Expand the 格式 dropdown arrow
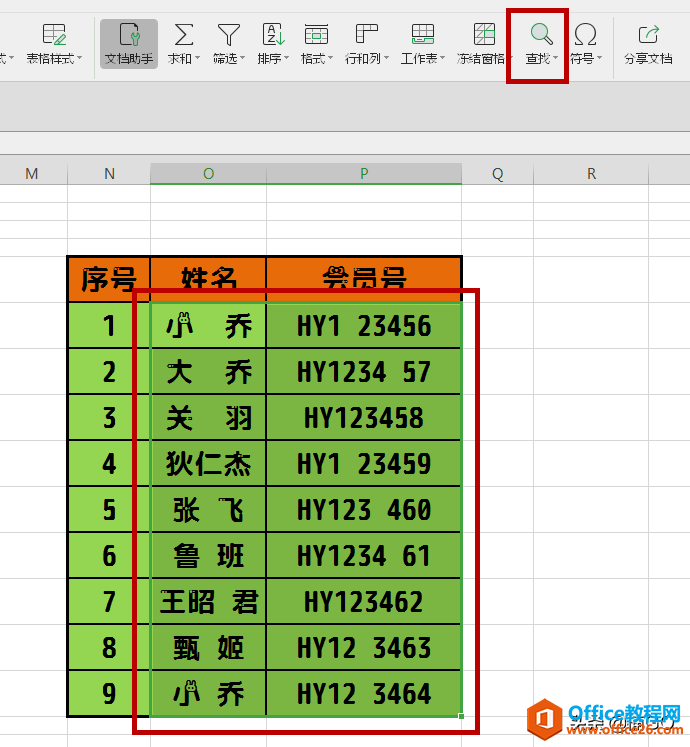 [330, 59]
